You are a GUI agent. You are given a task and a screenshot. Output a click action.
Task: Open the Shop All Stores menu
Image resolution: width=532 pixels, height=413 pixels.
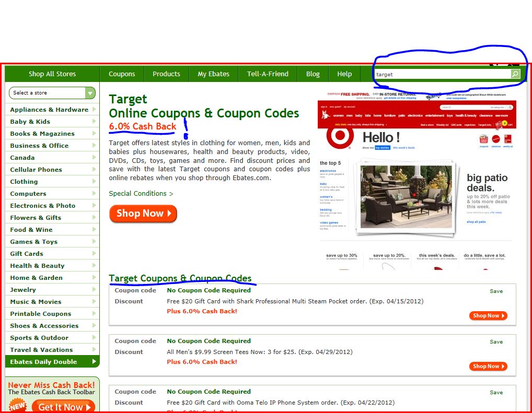click(x=52, y=74)
